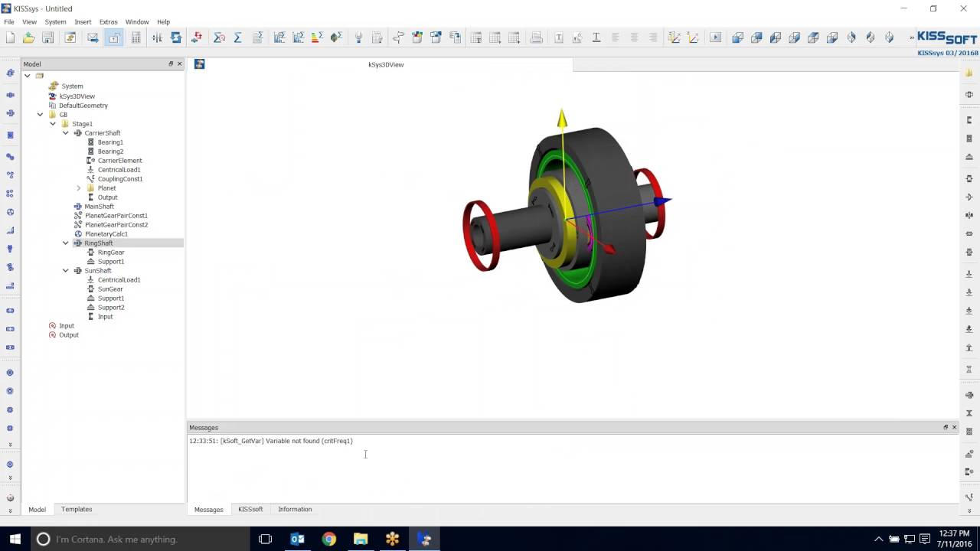The width and height of the screenshot is (980, 551).
Task: Click the colored energy bars sigma icon
Action: coord(316,37)
